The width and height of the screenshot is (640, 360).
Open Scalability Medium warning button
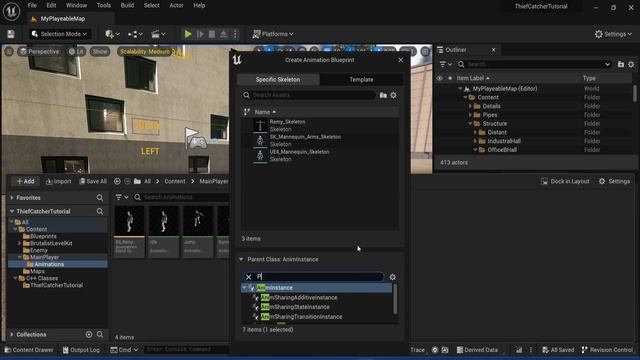(144, 51)
